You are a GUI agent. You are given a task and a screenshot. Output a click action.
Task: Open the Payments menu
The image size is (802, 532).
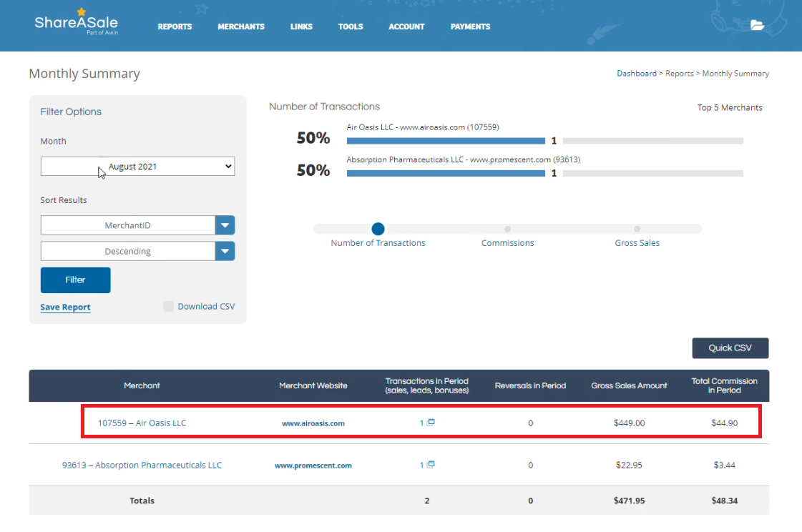coord(470,26)
